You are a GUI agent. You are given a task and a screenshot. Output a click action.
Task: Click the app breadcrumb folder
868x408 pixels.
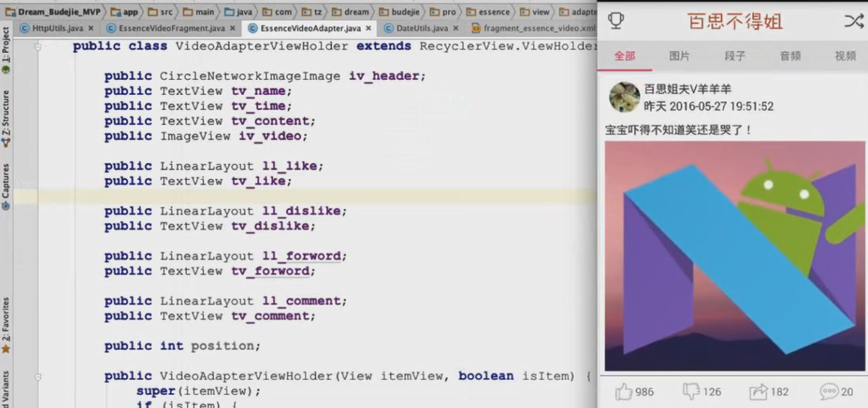(125, 12)
